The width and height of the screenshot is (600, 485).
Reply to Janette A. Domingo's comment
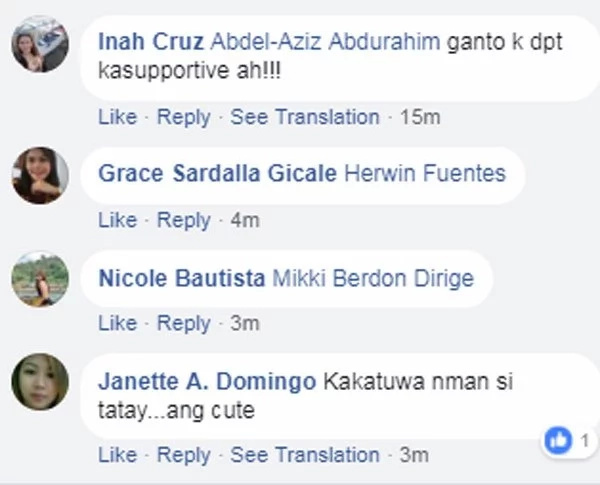184,455
